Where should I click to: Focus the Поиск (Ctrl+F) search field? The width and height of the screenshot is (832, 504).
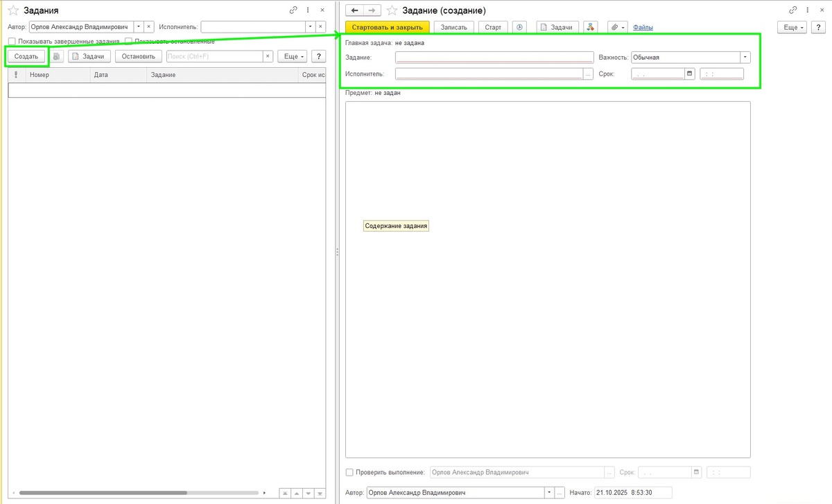point(214,56)
